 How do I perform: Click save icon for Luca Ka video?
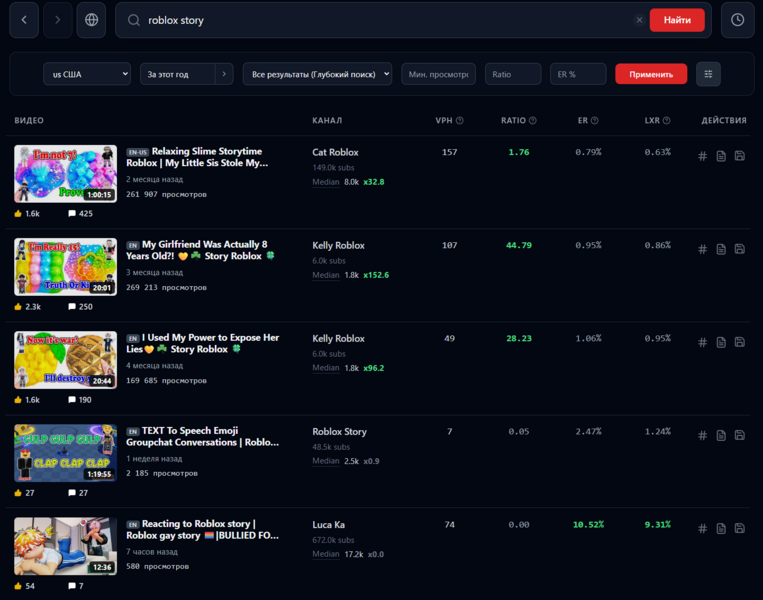[739, 528]
